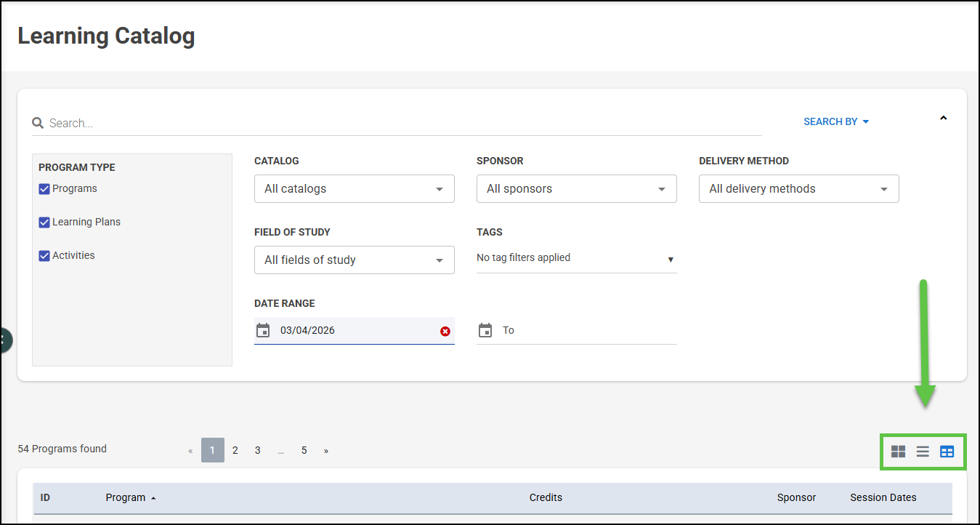Switch to the grid card view
Viewport: 980px width, 525px height.
point(898,452)
